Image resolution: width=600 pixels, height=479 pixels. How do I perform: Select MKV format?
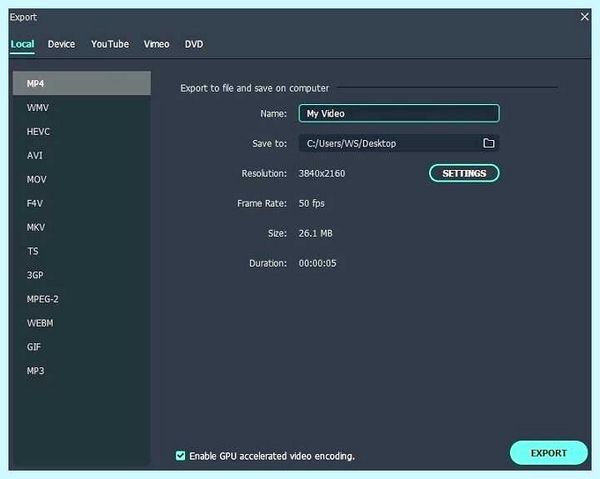coord(82,227)
